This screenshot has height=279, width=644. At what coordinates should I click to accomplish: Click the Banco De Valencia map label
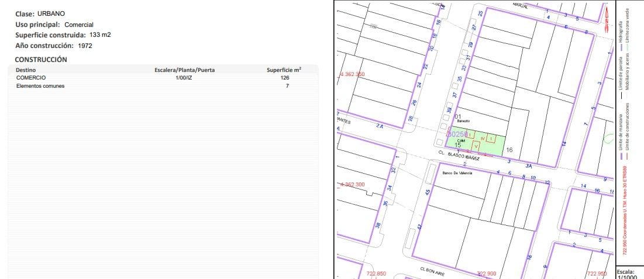point(457,173)
